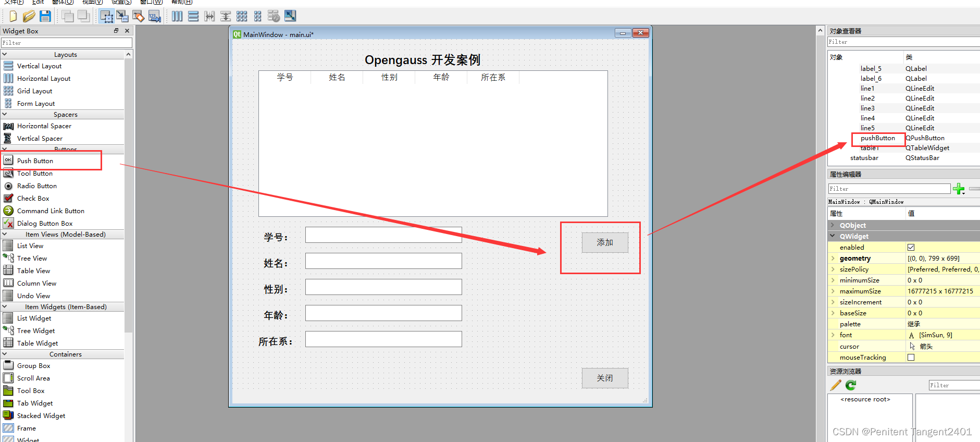Expand the QObject property group

(x=833, y=225)
